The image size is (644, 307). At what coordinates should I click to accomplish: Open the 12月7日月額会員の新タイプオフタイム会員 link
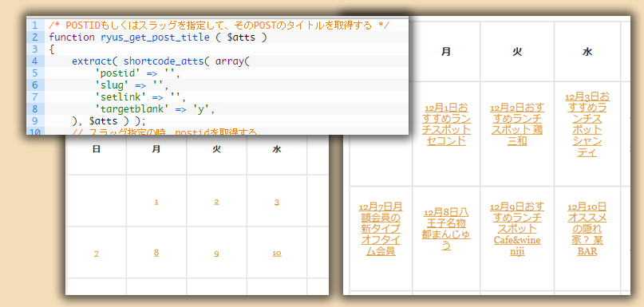381,229
